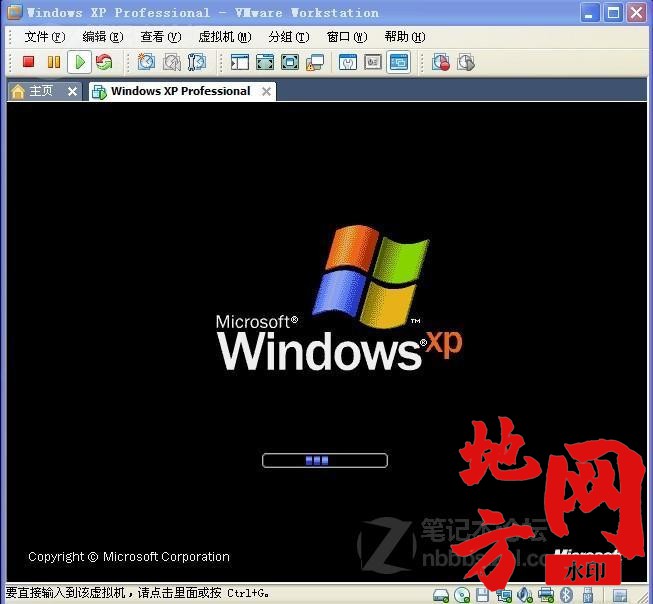Click the Windows XP boot progress bar
Viewport: 653px width, 604px height.
(x=325, y=460)
